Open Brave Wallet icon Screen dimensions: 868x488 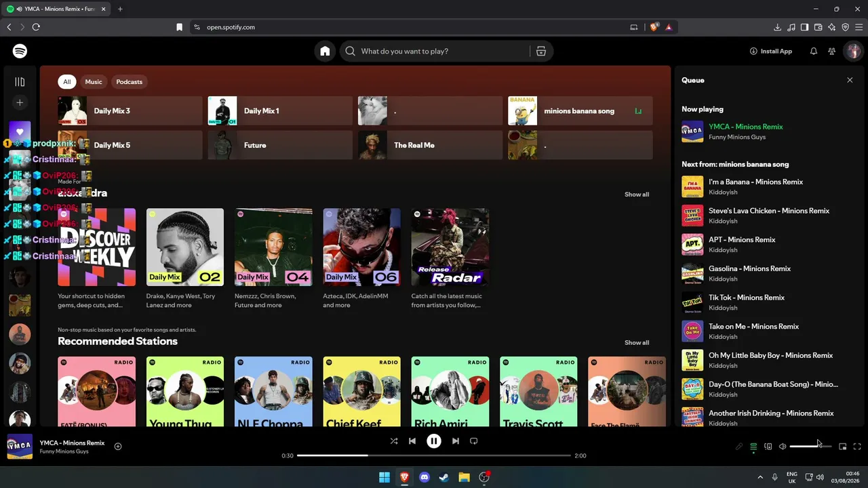point(818,27)
